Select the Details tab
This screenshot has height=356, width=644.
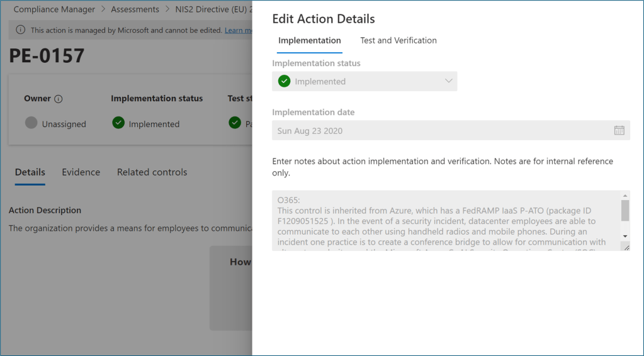30,172
